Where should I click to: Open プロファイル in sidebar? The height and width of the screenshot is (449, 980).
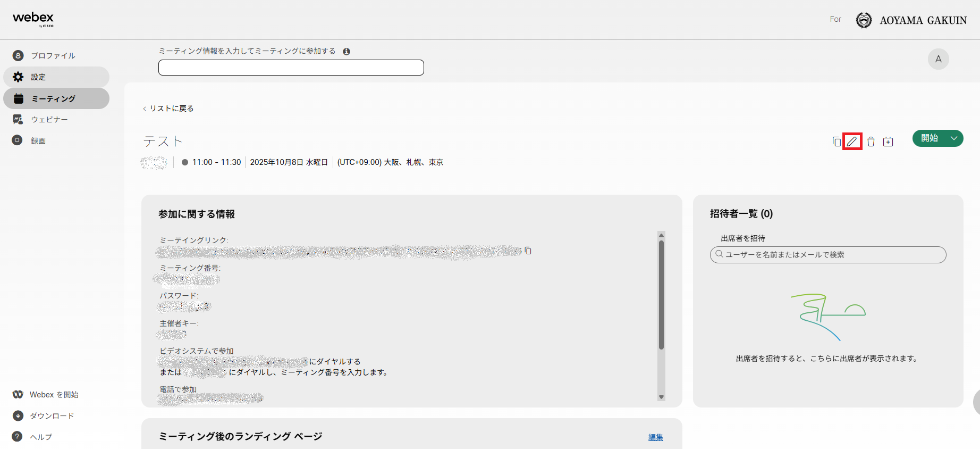(53, 56)
